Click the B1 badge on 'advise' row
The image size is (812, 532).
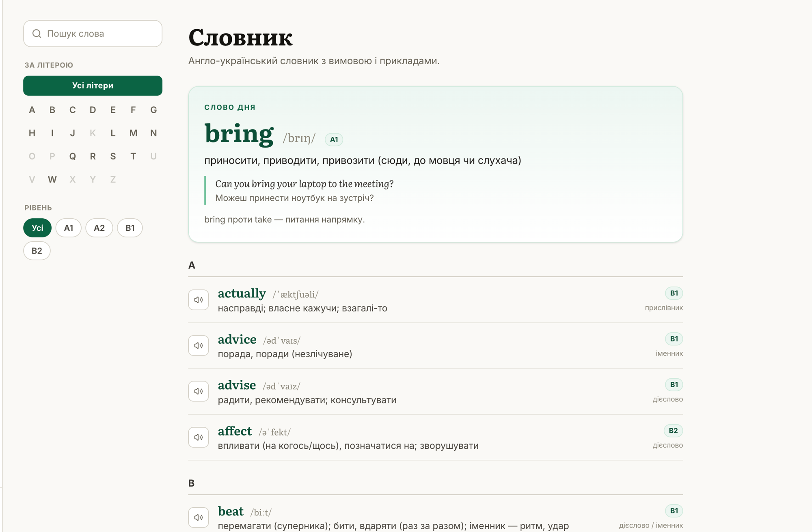(x=674, y=385)
